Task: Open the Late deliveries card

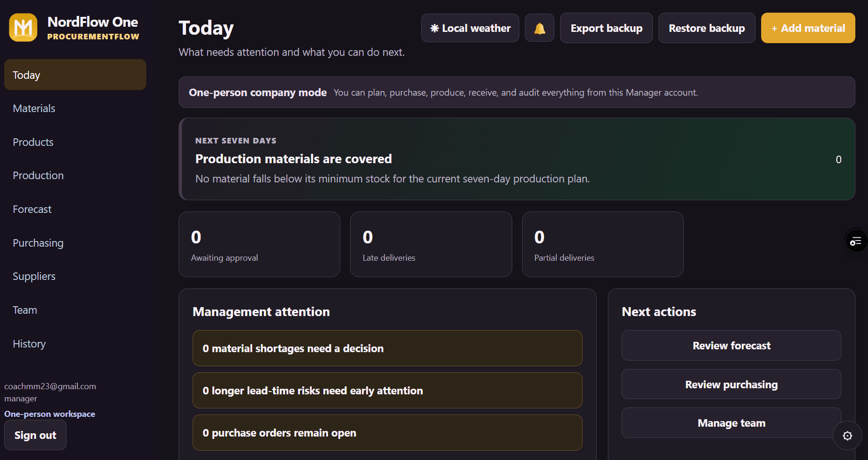Action: point(431,244)
